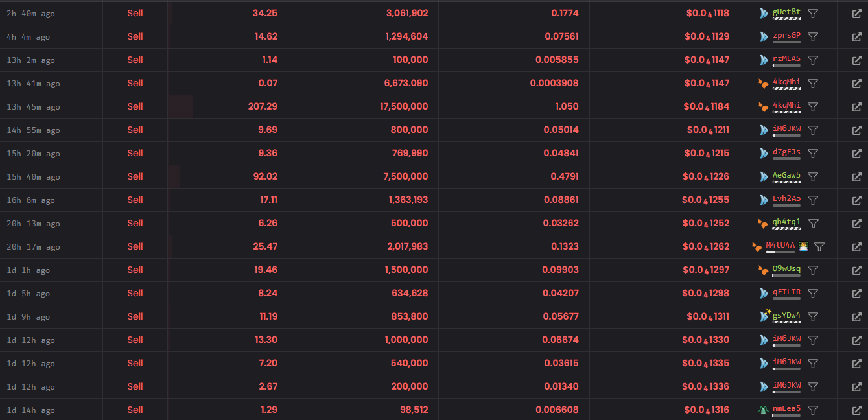868x420 pixels.
Task: Open external transaction link for the Evh2Ao row
Action: click(x=856, y=200)
